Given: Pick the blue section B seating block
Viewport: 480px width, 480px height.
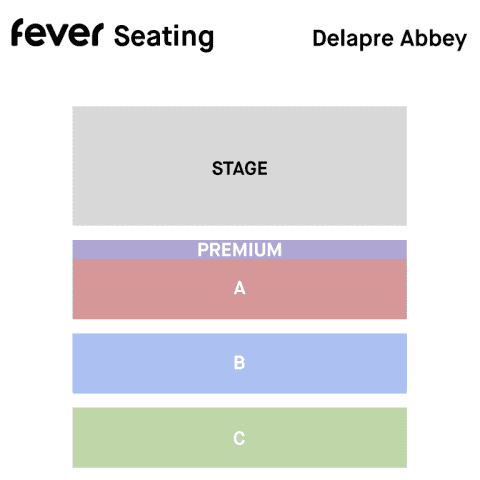Looking at the screenshot, I should (x=240, y=363).
